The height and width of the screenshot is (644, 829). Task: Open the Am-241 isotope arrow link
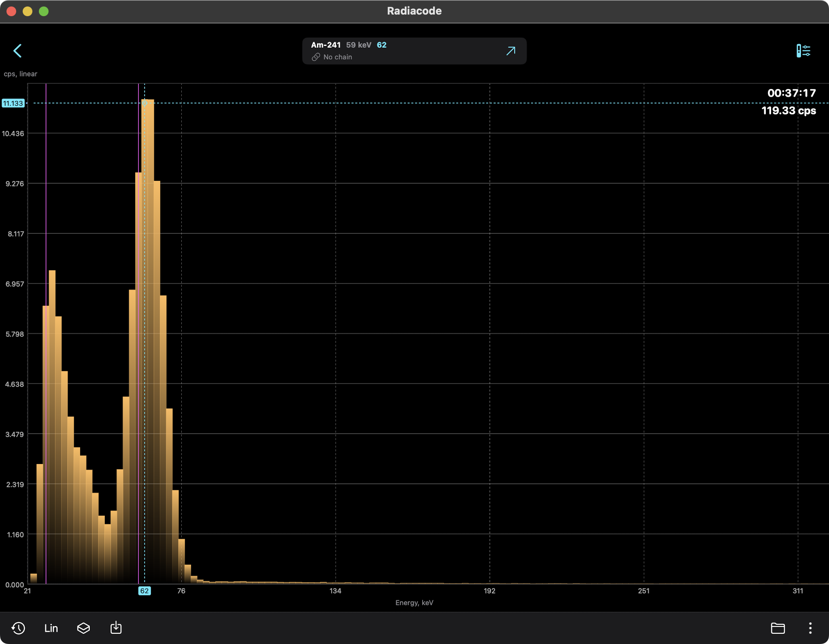[511, 51]
